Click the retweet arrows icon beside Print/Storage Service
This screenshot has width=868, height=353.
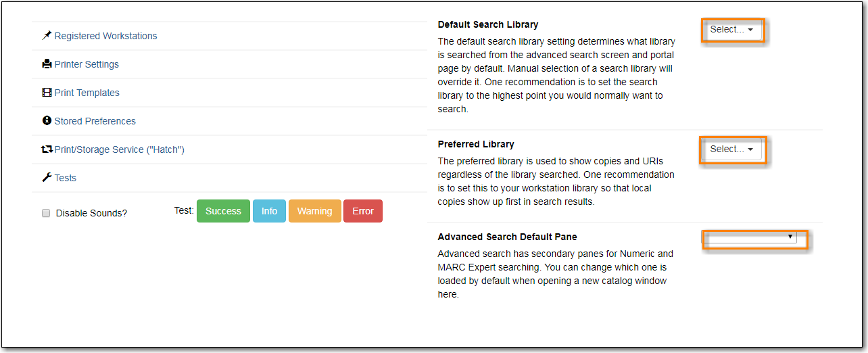pyautogui.click(x=47, y=149)
